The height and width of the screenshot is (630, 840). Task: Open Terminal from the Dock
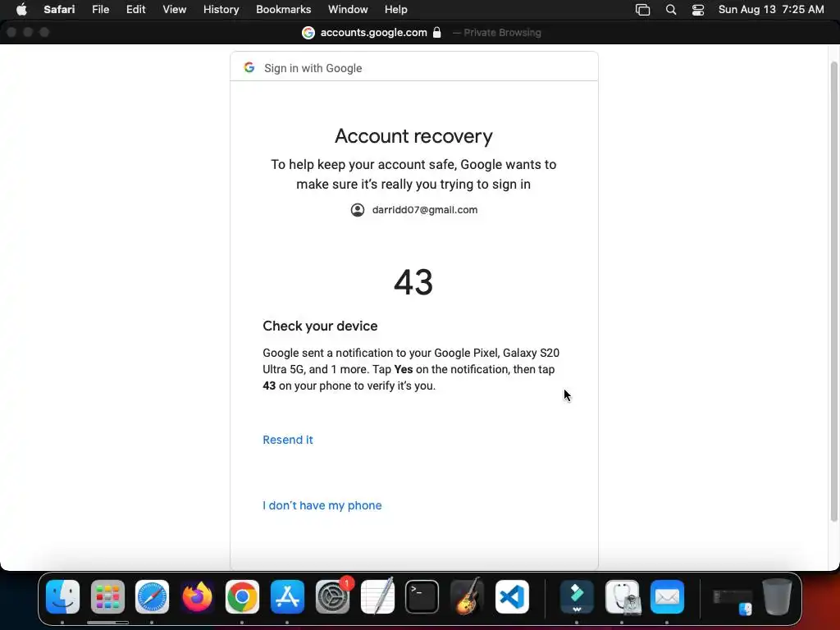(x=422, y=597)
